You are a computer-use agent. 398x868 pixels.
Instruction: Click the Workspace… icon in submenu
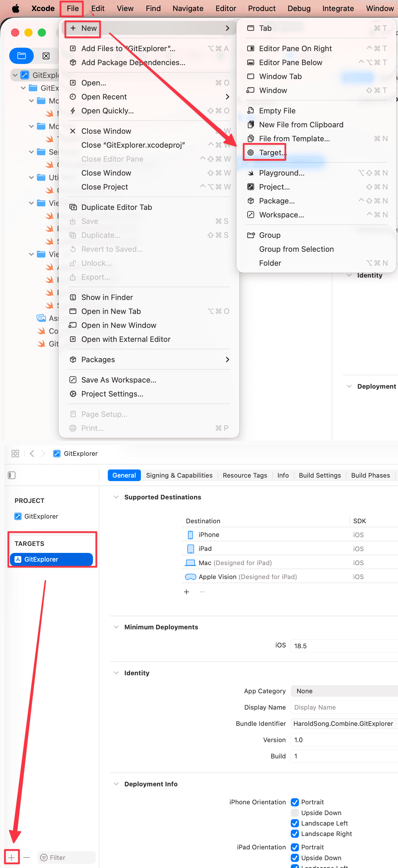pos(250,215)
